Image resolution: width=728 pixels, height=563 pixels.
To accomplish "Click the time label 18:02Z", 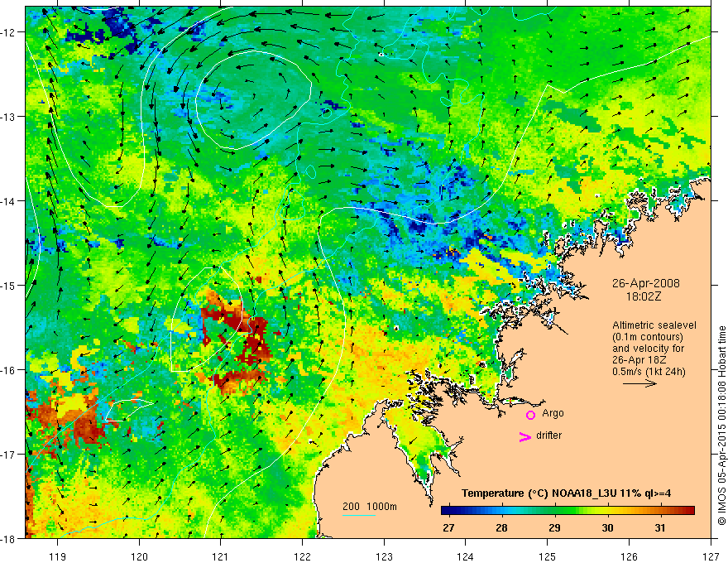I will (644, 296).
